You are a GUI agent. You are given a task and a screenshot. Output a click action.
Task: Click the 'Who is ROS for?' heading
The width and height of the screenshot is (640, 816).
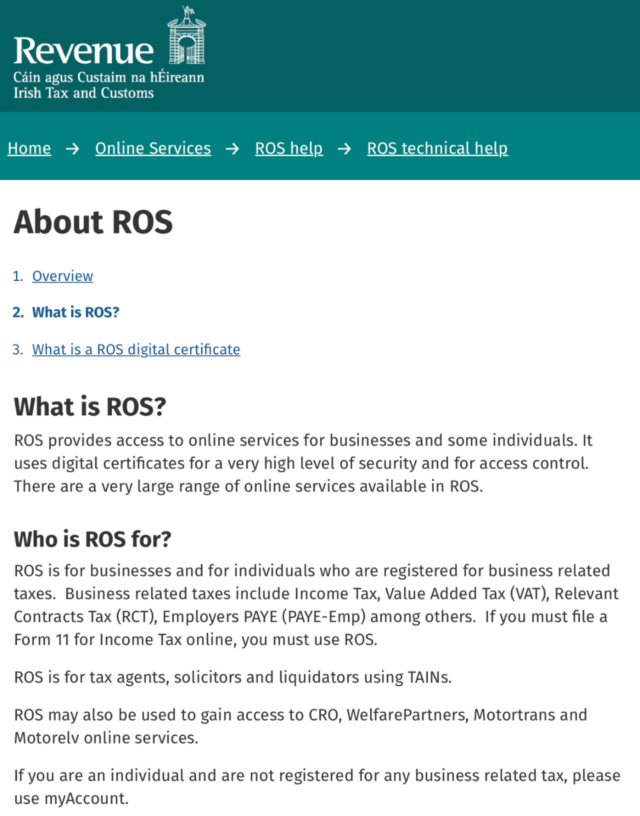click(x=93, y=539)
